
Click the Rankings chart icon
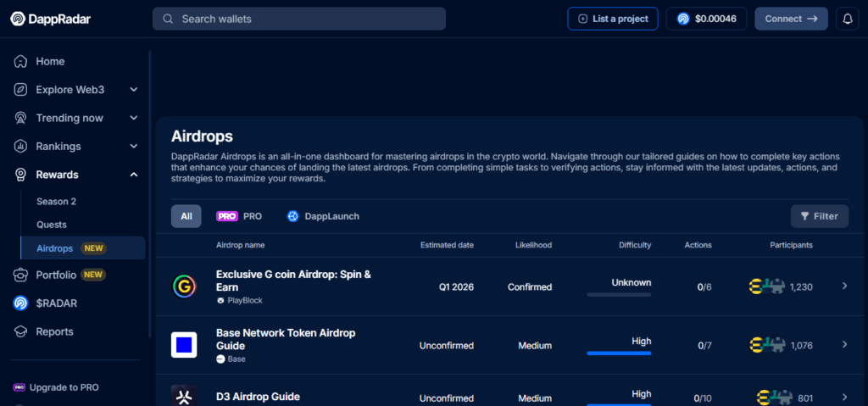(20, 147)
